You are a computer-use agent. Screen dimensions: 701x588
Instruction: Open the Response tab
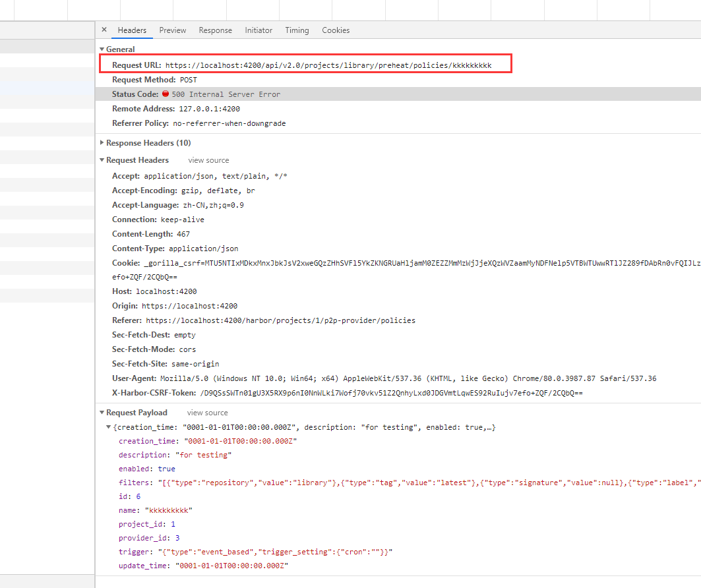point(215,30)
